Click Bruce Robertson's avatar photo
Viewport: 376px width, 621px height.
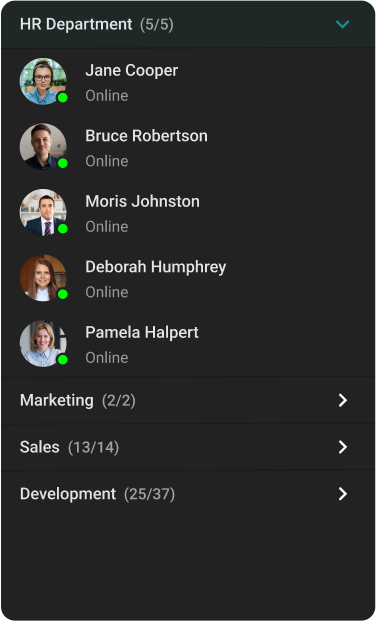(43, 147)
